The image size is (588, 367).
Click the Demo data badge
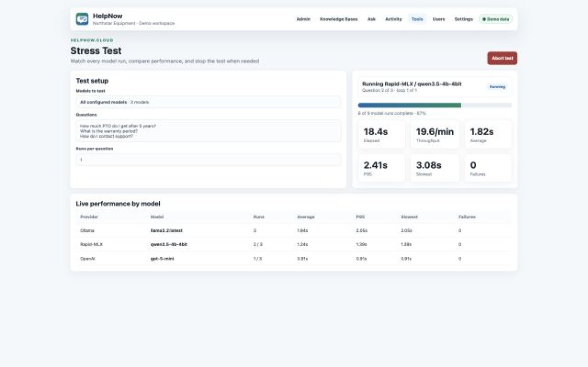point(496,19)
